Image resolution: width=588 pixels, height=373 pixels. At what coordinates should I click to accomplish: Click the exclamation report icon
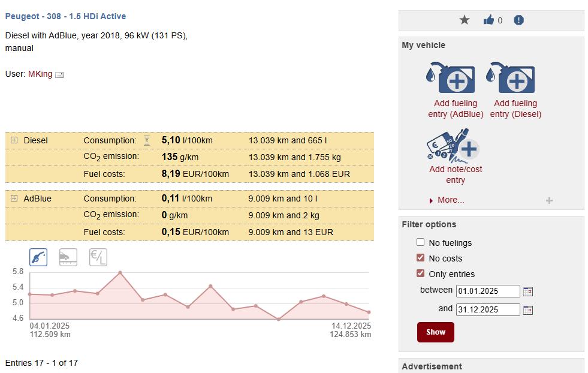(x=518, y=20)
